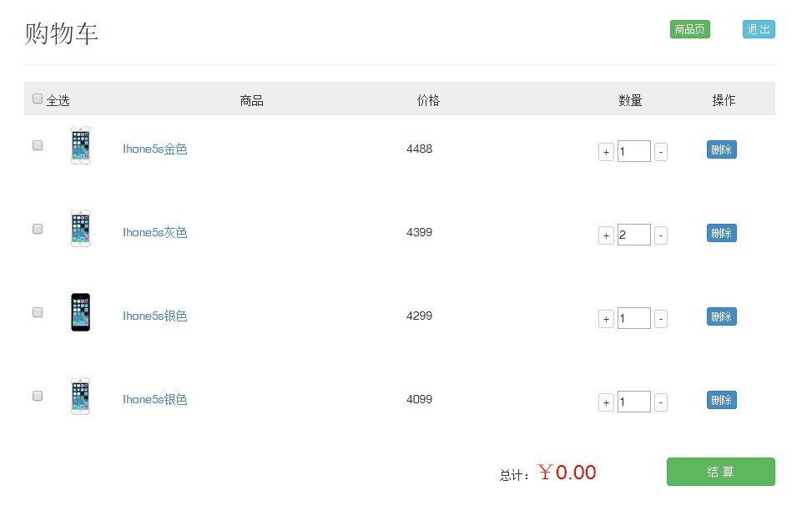This screenshot has width=812, height=521.
Task: Click the green 结算 checkout button
Action: pyautogui.click(x=721, y=472)
